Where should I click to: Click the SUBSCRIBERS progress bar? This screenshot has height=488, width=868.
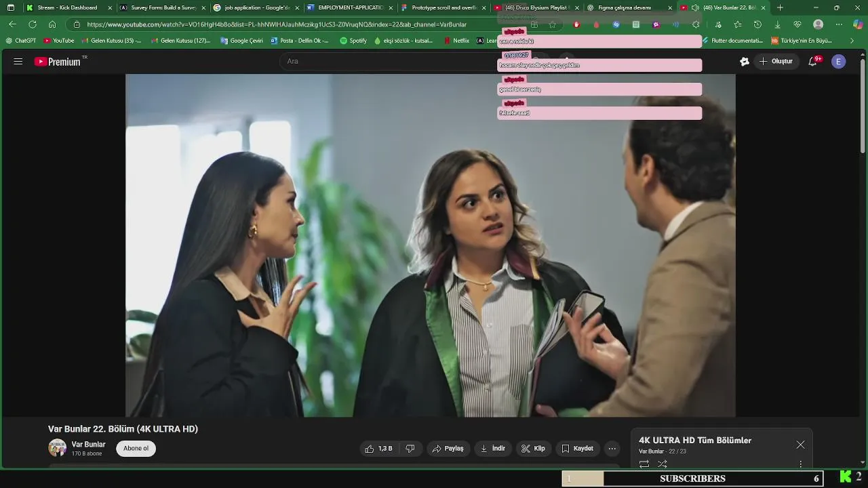(692, 479)
